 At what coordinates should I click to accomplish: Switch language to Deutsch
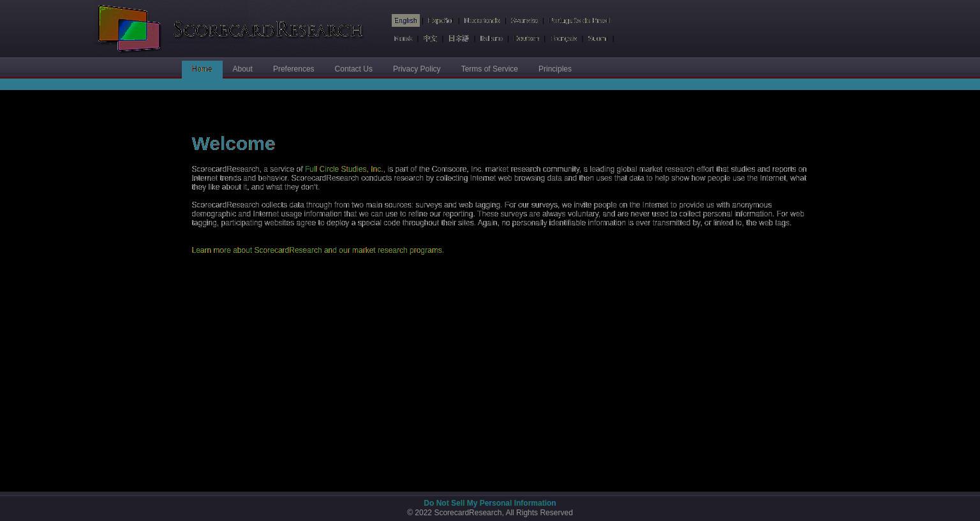(527, 38)
